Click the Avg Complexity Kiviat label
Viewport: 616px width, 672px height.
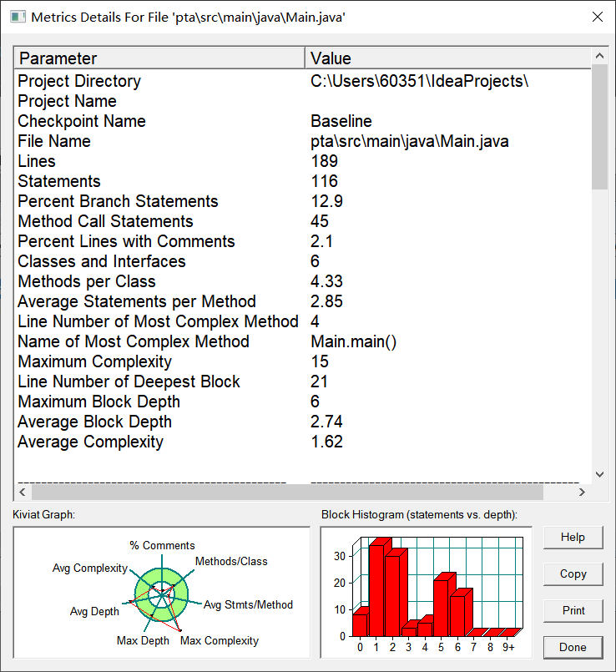click(90, 568)
